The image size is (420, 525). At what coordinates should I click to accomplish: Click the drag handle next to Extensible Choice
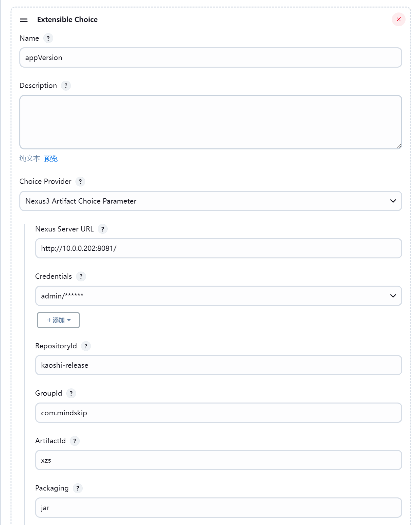coord(24,20)
